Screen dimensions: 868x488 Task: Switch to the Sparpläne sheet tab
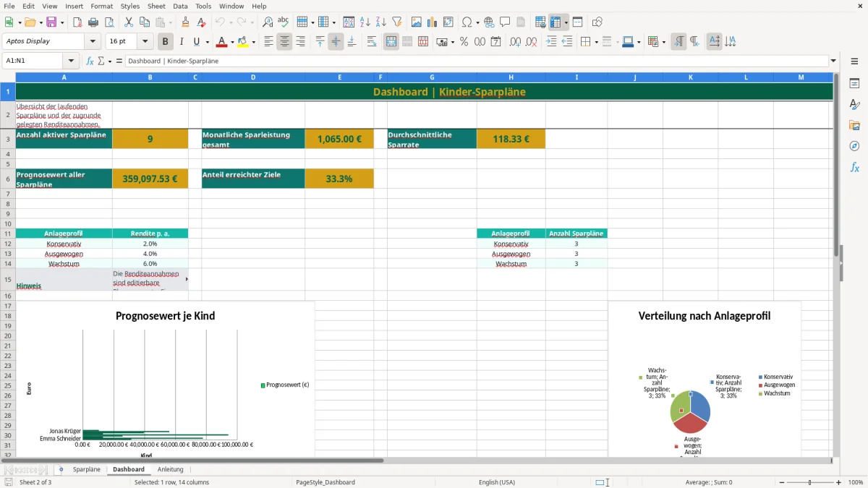coord(87,469)
